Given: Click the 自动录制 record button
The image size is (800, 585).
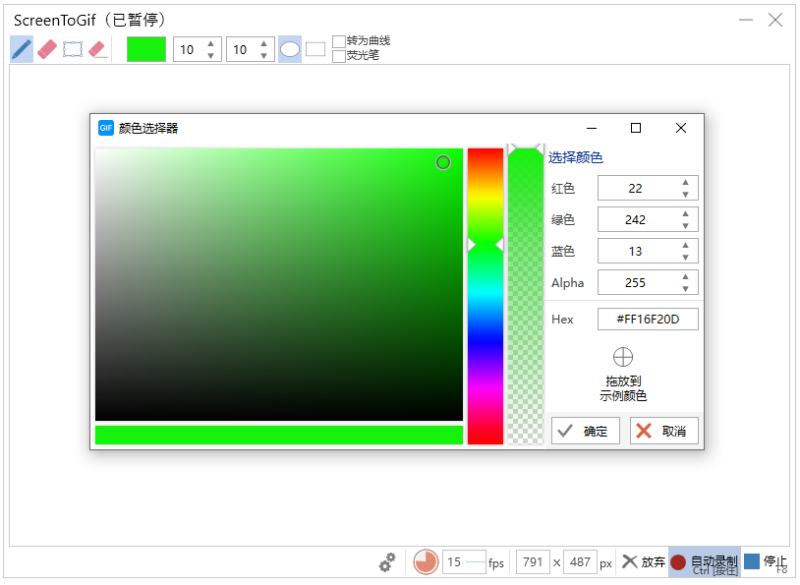Looking at the screenshot, I should 704,563.
